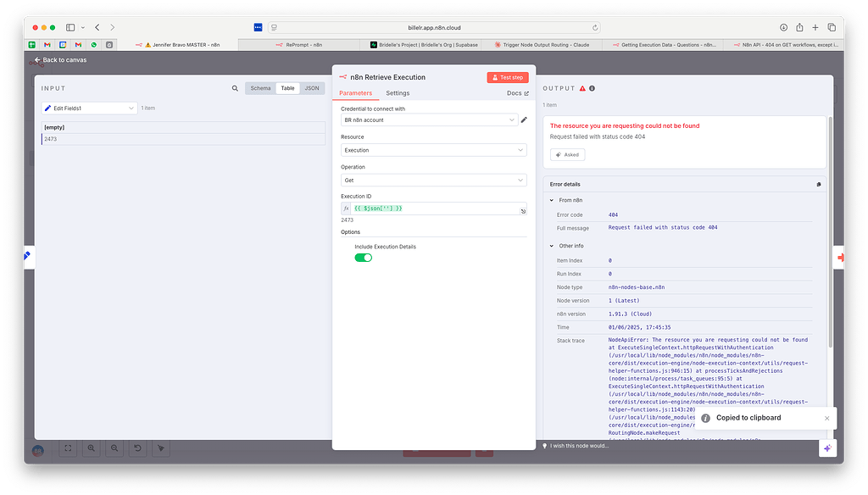Click the reset zoom icon in bottom toolbar
The height and width of the screenshot is (495, 868).
[x=137, y=448]
